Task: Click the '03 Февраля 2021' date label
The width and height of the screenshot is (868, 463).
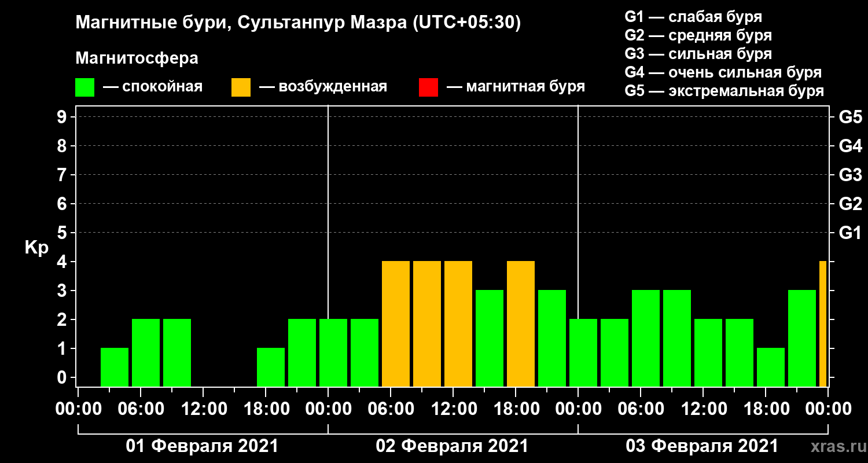Action: tap(702, 446)
